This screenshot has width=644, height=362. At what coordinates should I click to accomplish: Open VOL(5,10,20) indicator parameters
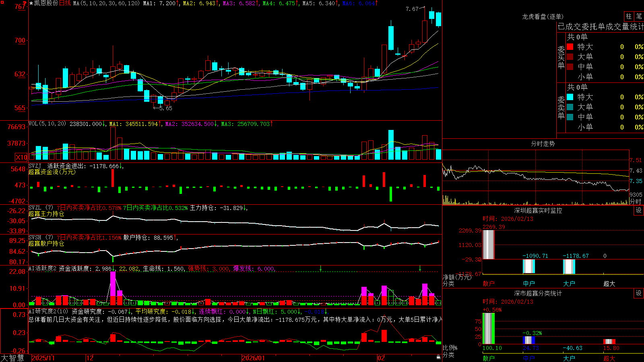(x=47, y=124)
